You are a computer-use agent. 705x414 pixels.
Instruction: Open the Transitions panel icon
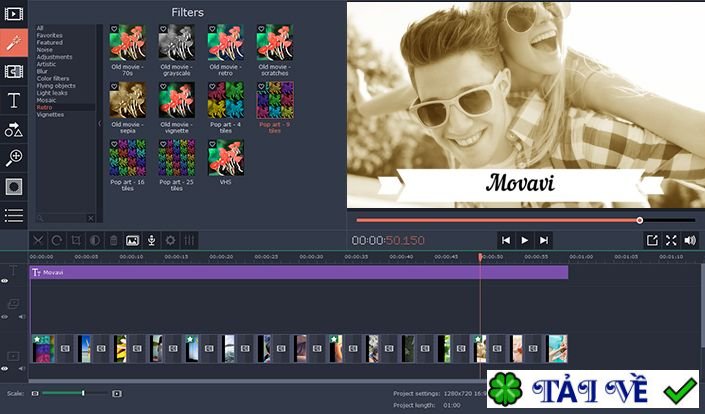pyautogui.click(x=14, y=71)
